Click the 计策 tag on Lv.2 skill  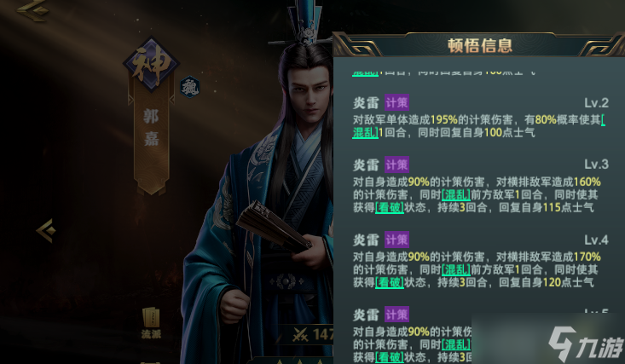point(396,103)
